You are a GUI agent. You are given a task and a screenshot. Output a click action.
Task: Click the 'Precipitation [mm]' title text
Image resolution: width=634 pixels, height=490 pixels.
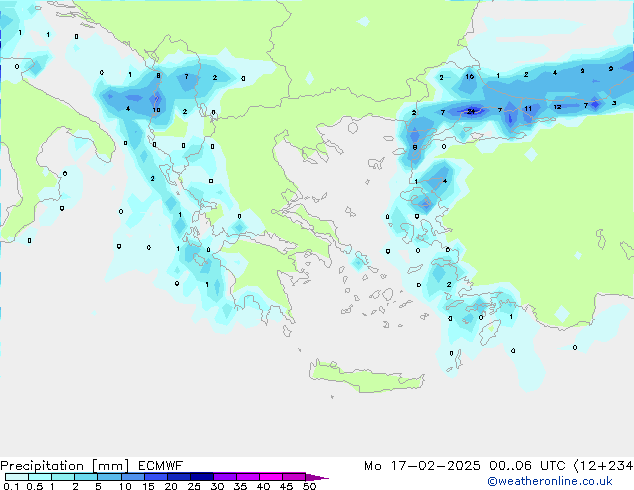pos(65,466)
